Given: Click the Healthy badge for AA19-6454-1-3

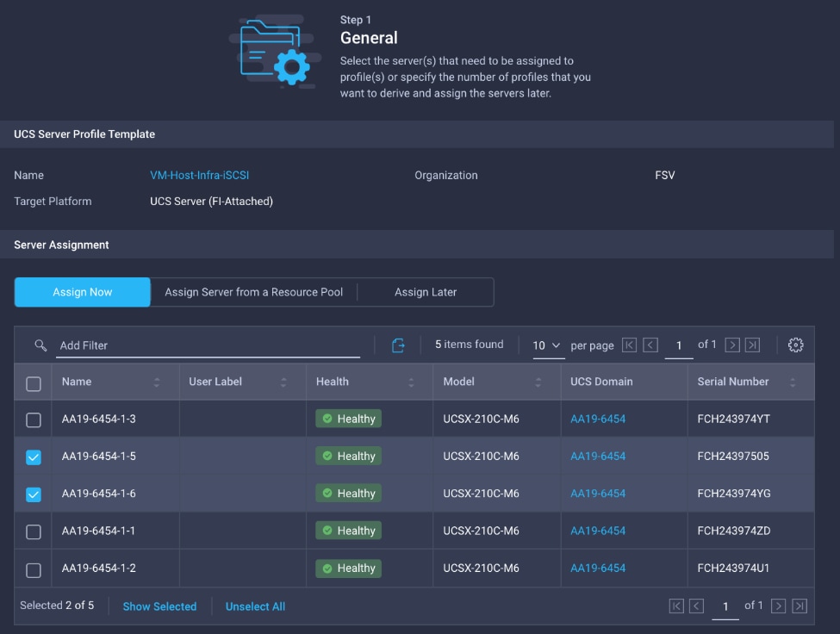Looking at the screenshot, I should pyautogui.click(x=348, y=419).
